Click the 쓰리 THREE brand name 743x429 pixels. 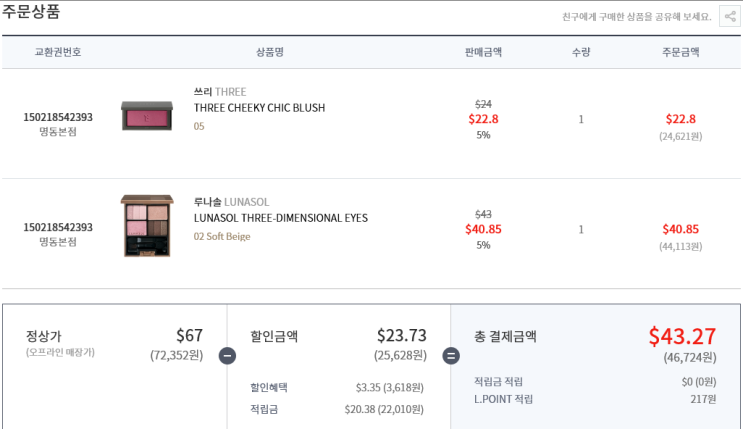(x=219, y=92)
